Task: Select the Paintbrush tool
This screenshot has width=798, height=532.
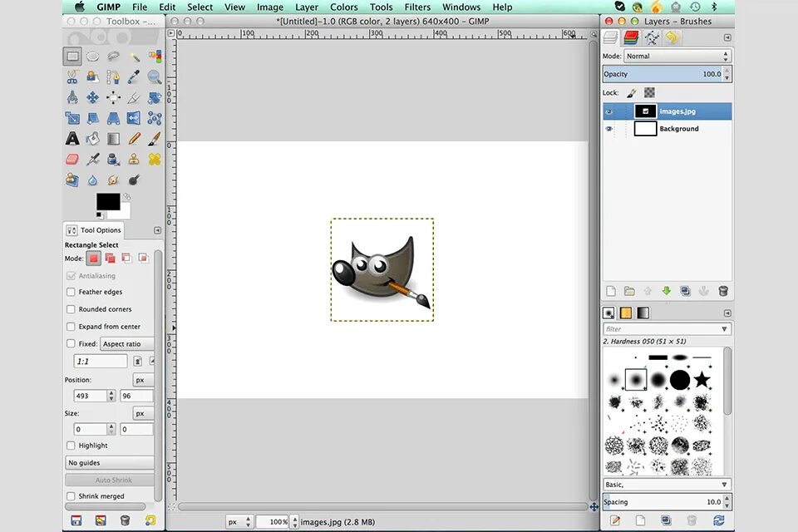Action: click(155, 139)
